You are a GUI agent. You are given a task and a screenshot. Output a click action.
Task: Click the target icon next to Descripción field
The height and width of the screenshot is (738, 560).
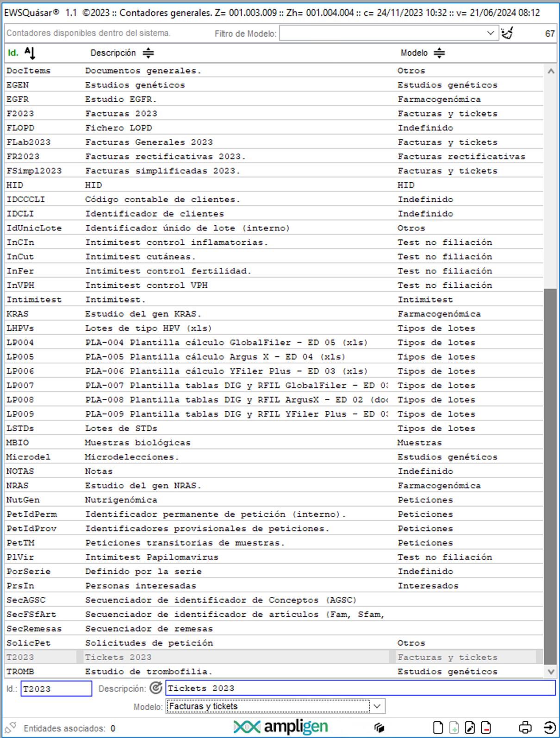point(156,688)
